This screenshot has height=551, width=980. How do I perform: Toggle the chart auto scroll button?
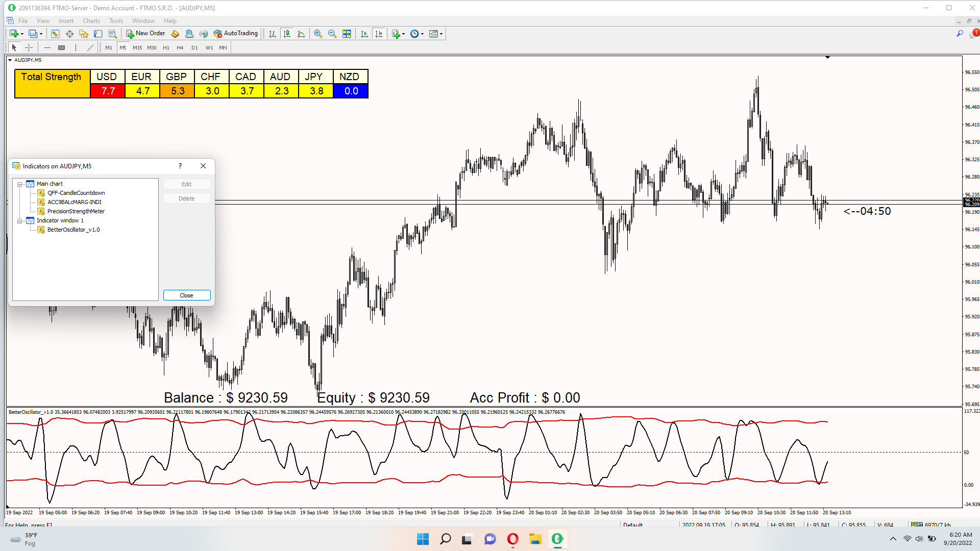click(364, 34)
